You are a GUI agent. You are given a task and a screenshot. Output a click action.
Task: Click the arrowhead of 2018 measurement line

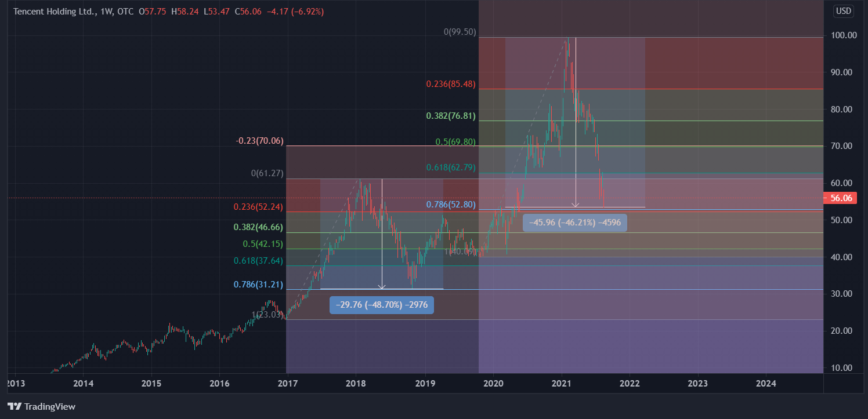coord(382,286)
